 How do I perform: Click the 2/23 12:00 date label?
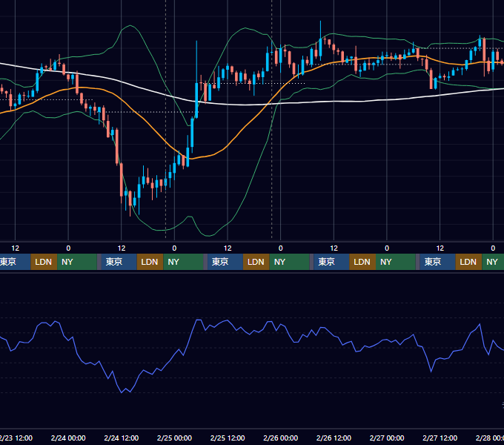[16, 438]
